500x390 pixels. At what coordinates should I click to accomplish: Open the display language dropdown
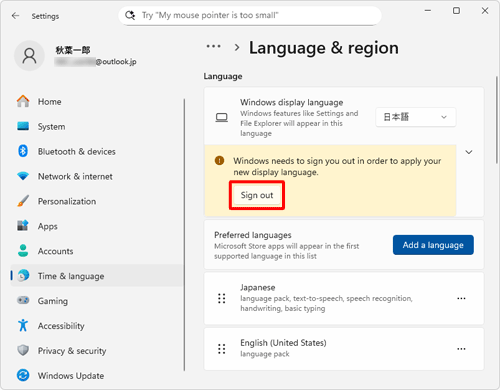416,117
